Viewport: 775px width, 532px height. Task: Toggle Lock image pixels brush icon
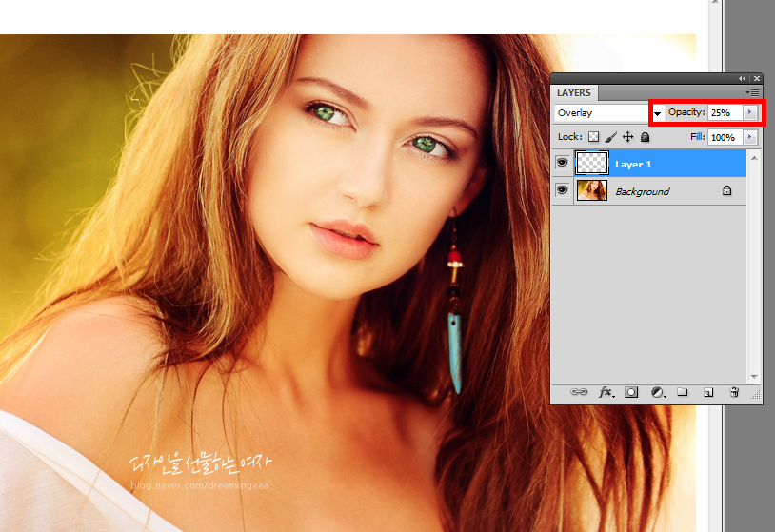click(611, 137)
